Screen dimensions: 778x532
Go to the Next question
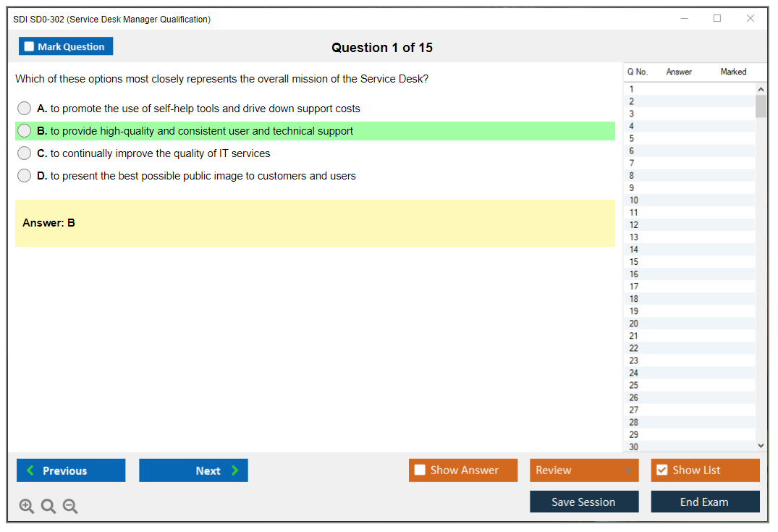[193, 470]
